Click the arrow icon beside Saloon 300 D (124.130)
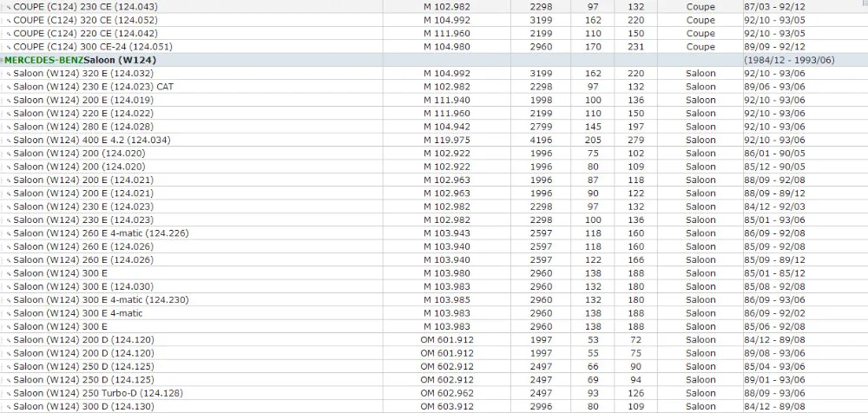The height and width of the screenshot is (413, 868). (x=9, y=406)
